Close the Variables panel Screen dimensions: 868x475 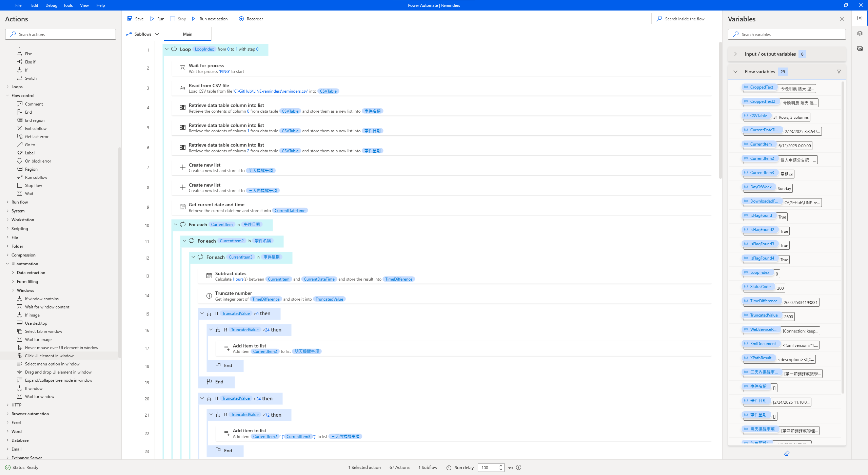pos(842,19)
